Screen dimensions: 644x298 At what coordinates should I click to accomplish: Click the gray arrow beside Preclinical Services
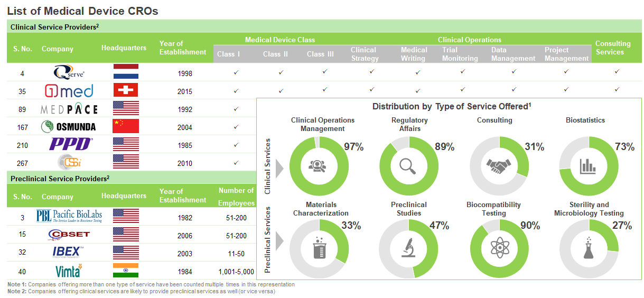click(280, 241)
